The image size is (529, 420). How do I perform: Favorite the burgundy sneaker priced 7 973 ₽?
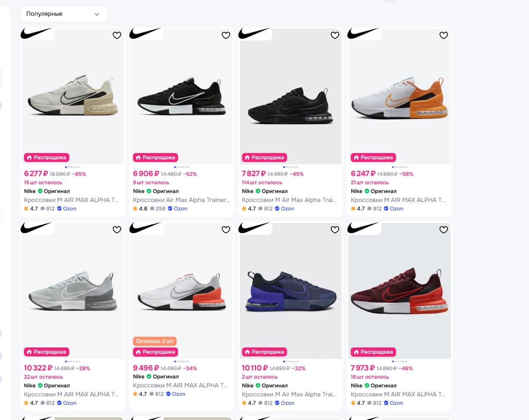pyautogui.click(x=443, y=230)
